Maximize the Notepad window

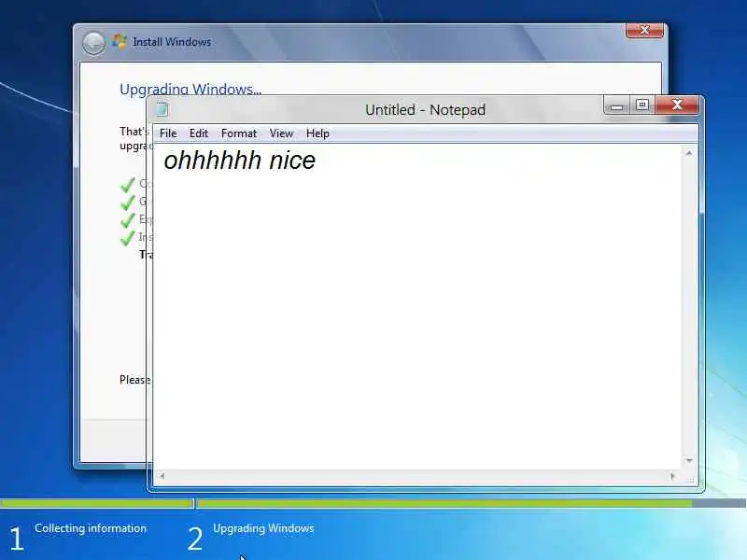[642, 105]
